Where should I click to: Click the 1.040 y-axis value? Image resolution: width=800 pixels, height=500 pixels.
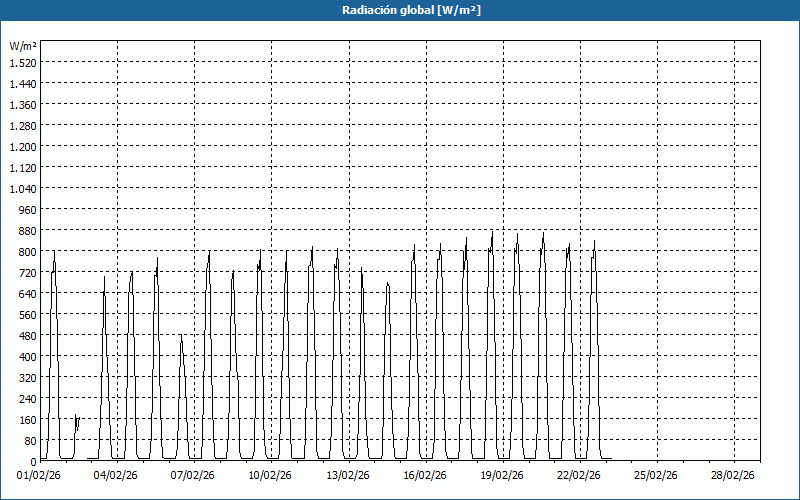(x=23, y=189)
